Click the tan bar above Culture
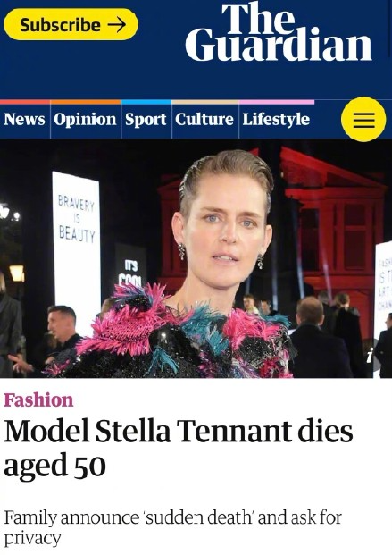Image resolution: width=392 pixels, height=555 pixels. click(205, 102)
